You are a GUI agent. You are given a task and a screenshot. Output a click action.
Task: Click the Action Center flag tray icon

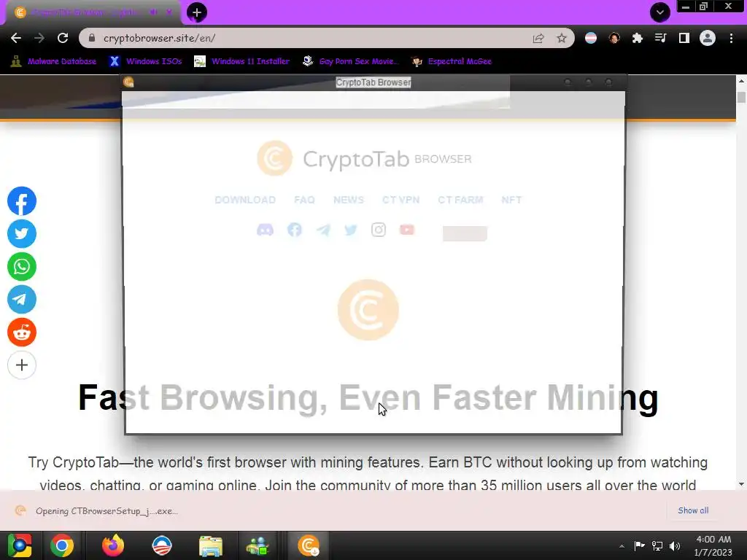(639, 546)
